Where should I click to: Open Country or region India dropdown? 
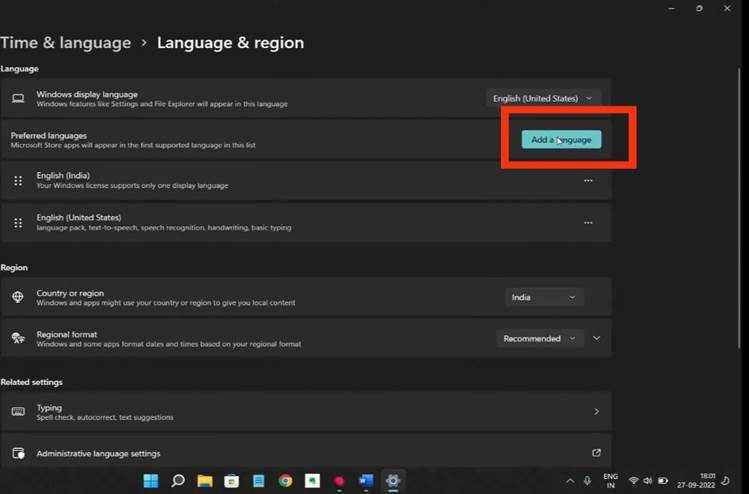pyautogui.click(x=544, y=297)
